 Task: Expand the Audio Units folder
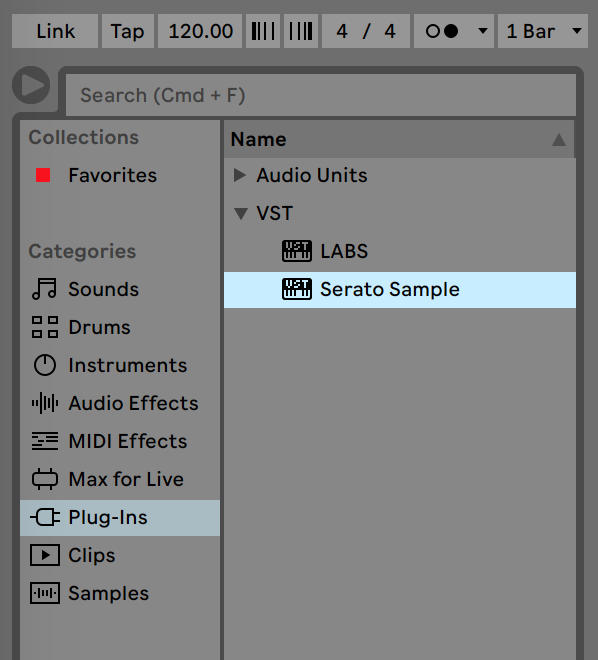[x=240, y=175]
